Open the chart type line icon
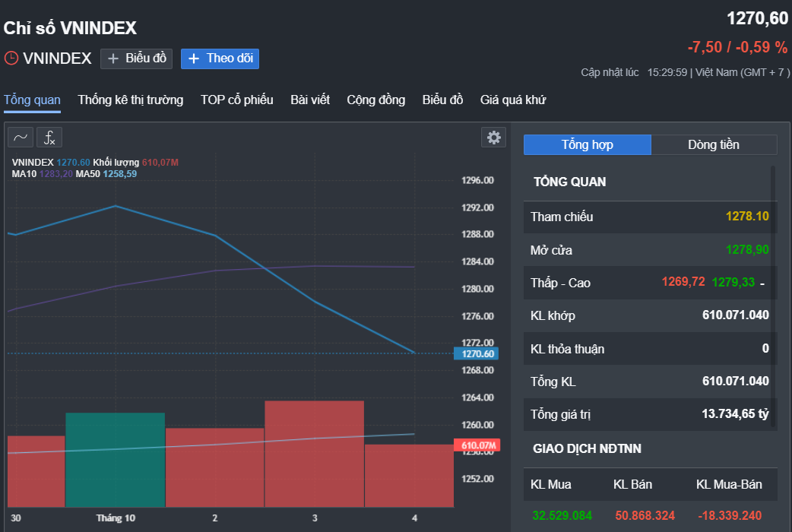This screenshot has height=532, width=792. click(x=21, y=138)
